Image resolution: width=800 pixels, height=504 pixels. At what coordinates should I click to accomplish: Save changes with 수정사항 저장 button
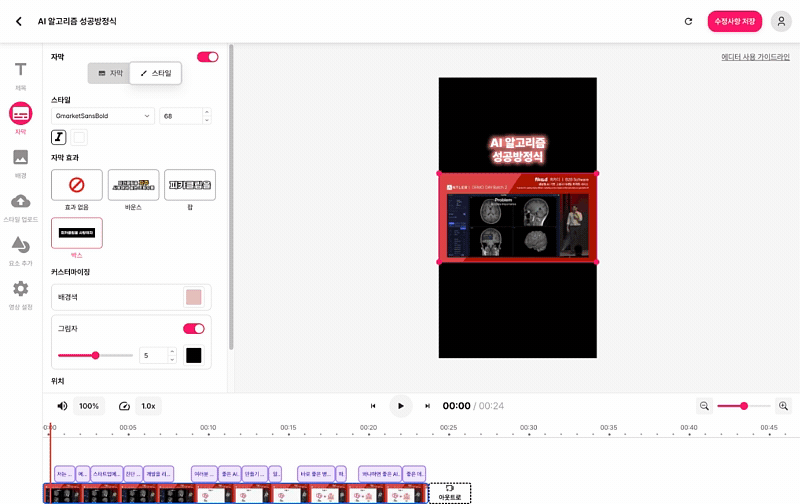(734, 21)
